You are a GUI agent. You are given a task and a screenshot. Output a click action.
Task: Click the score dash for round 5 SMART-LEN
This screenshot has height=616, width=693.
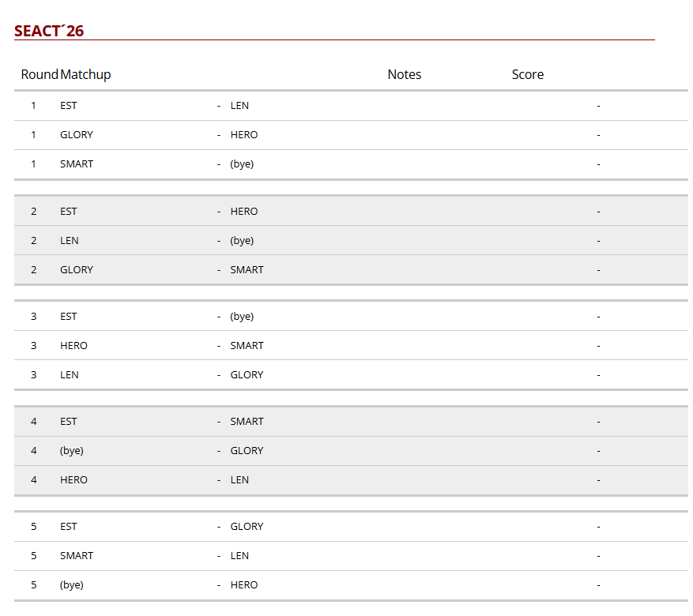click(x=598, y=556)
